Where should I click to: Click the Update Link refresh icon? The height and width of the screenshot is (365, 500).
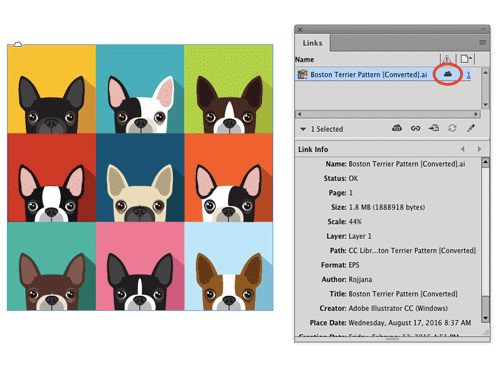click(x=452, y=128)
